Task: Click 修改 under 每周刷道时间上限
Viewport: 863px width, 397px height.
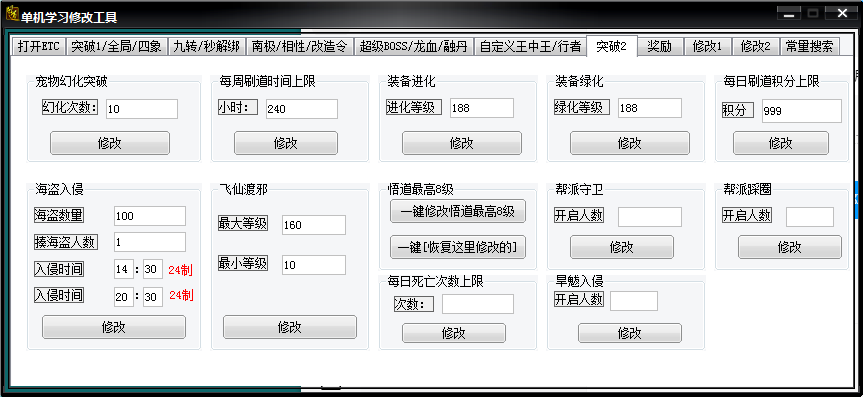Action: pos(286,143)
